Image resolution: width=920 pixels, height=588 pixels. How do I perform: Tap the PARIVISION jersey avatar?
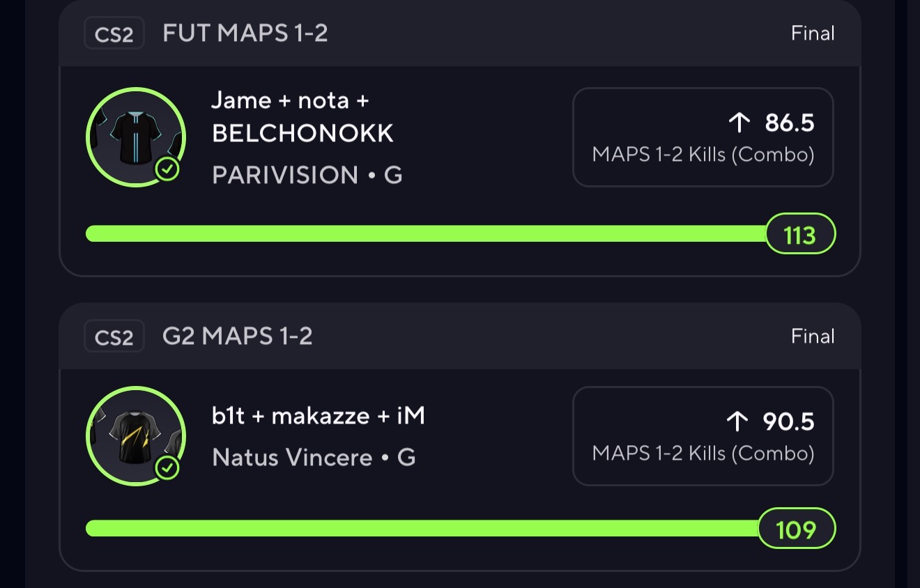[x=136, y=137]
